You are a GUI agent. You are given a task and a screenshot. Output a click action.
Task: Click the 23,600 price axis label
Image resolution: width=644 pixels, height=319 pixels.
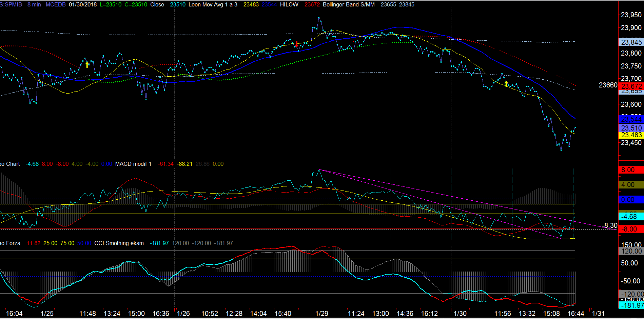tap(631, 104)
